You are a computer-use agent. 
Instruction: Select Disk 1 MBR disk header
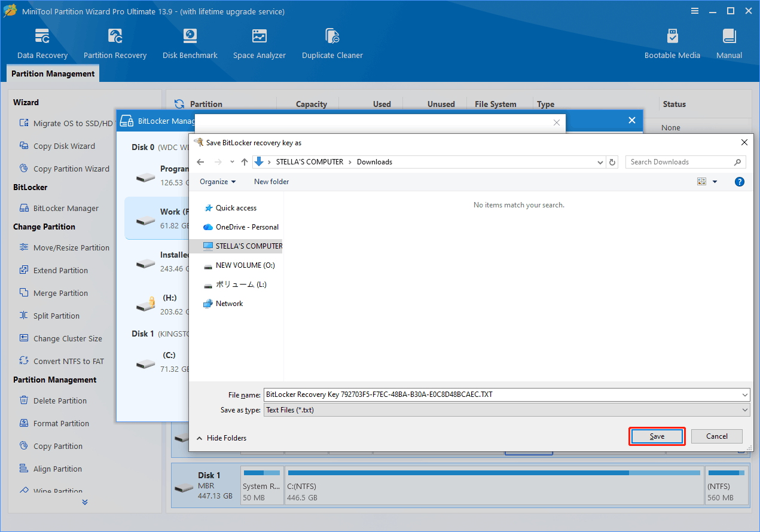[206, 485]
